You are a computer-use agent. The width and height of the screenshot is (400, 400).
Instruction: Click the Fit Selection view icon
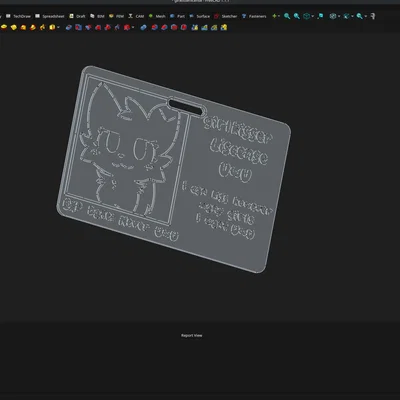point(297,16)
